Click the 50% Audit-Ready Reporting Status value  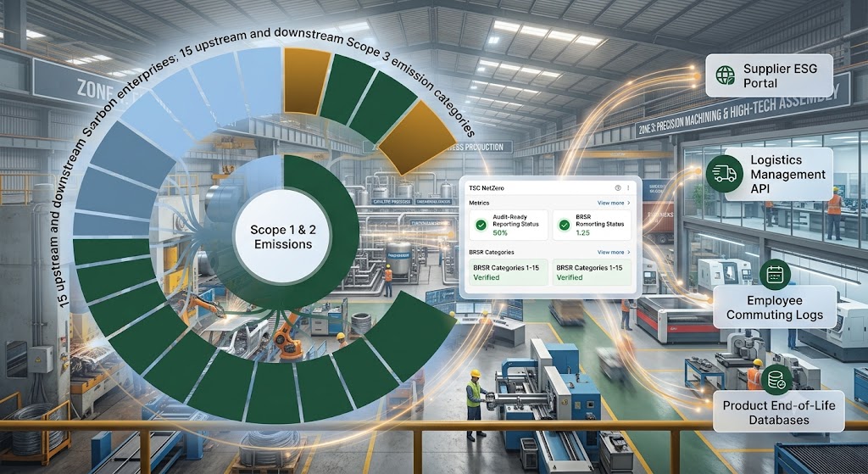click(x=500, y=233)
